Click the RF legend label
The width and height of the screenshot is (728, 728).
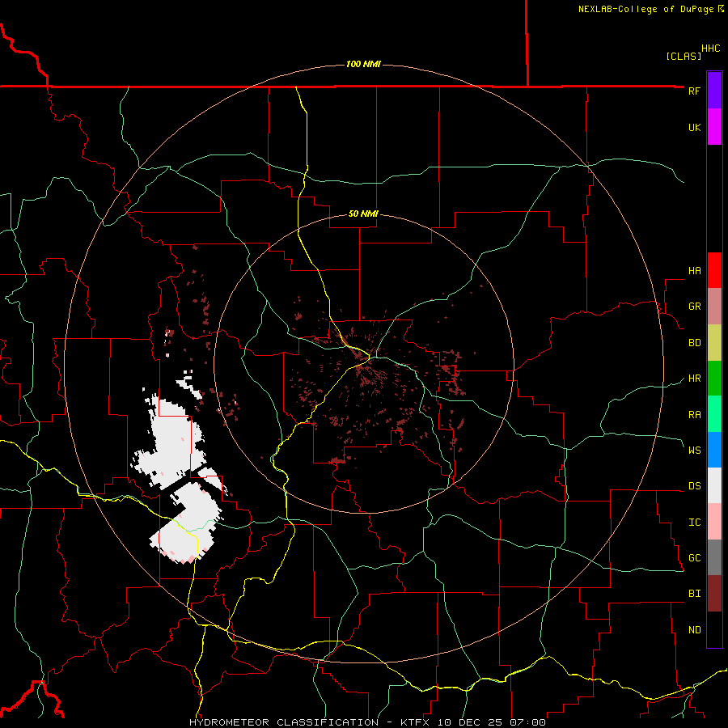694,91
